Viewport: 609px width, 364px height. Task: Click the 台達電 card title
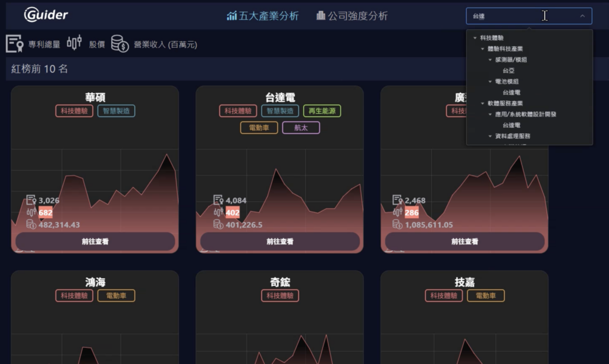coord(280,97)
